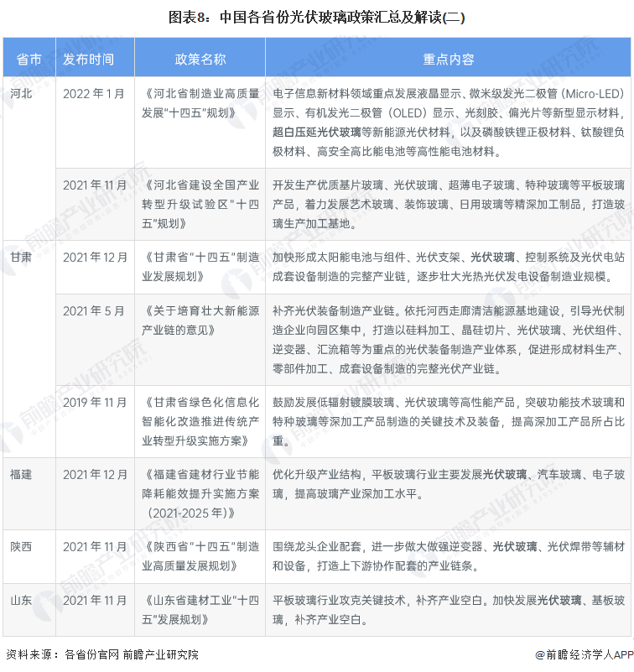Click the 重点内容 column header
634x672 pixels.
(x=448, y=60)
